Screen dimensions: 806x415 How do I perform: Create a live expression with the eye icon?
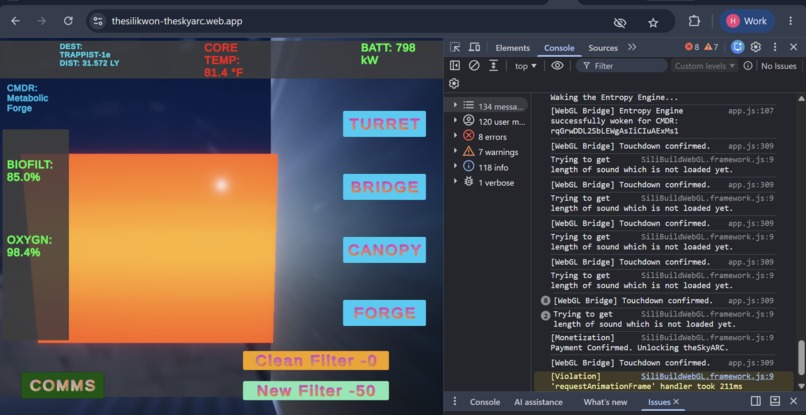[x=557, y=65]
